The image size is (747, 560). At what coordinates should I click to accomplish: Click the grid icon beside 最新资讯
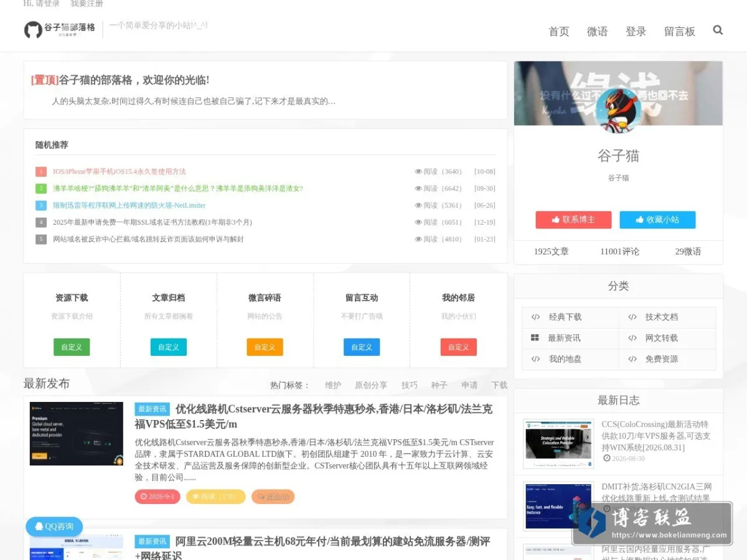(x=535, y=338)
